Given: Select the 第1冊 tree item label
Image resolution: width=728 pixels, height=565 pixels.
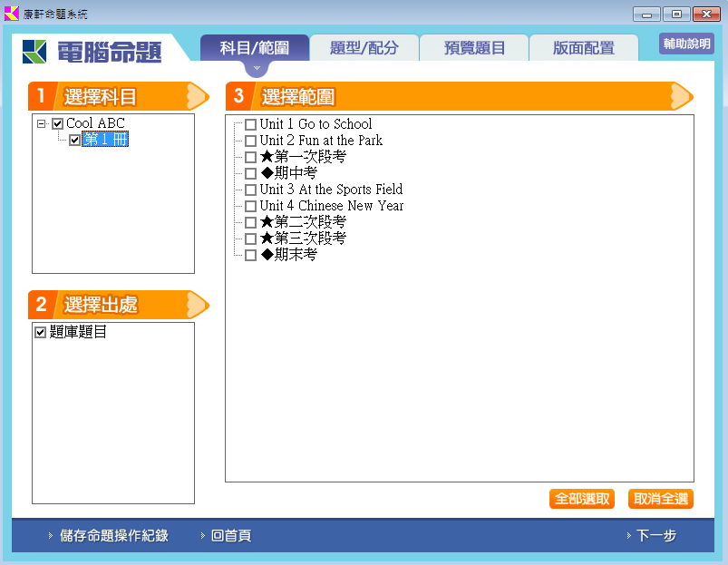Looking at the screenshot, I should pyautogui.click(x=105, y=140).
